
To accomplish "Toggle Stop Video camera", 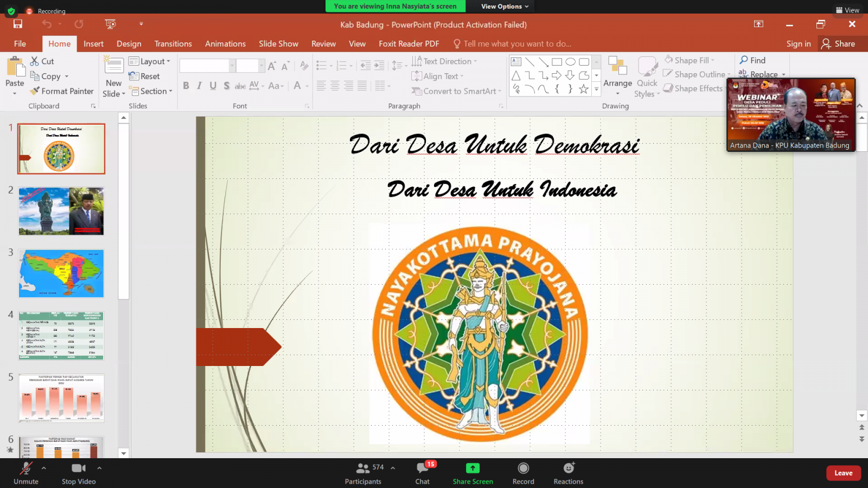I will click(78, 468).
